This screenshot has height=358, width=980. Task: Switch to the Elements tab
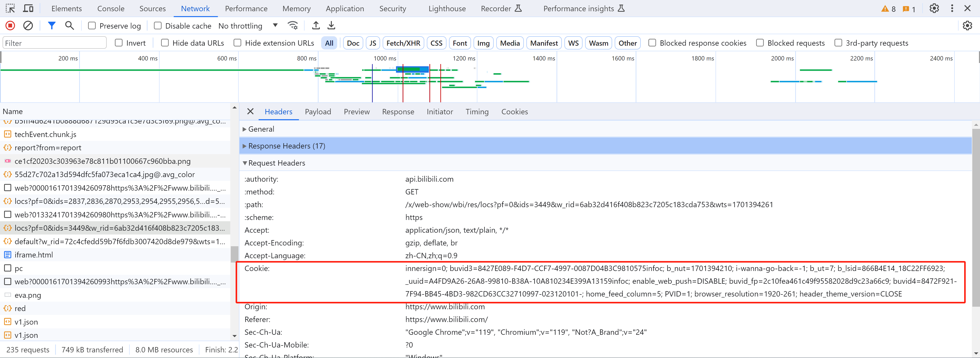click(67, 8)
